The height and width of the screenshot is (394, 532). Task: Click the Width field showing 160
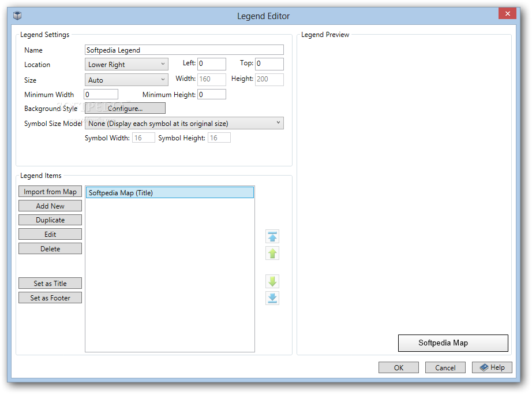pos(212,79)
